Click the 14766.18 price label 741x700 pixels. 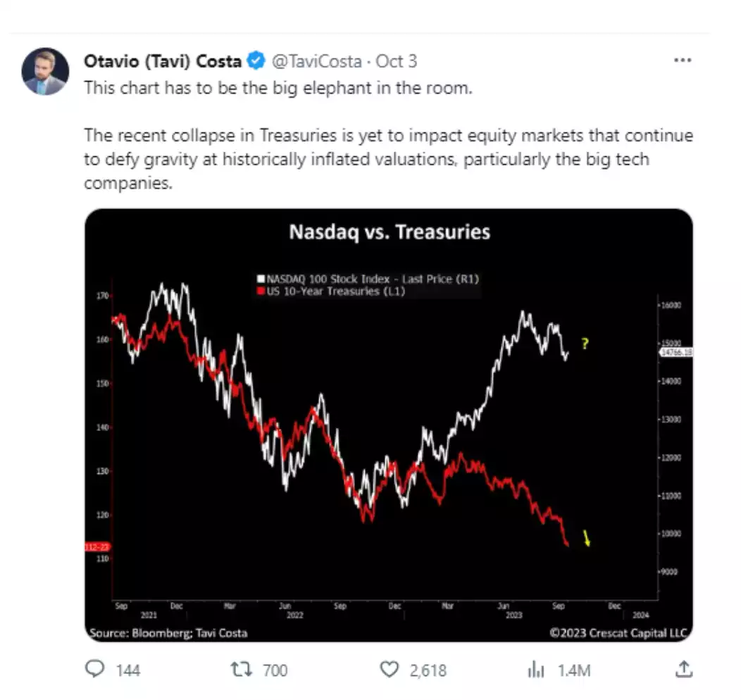pos(676,351)
